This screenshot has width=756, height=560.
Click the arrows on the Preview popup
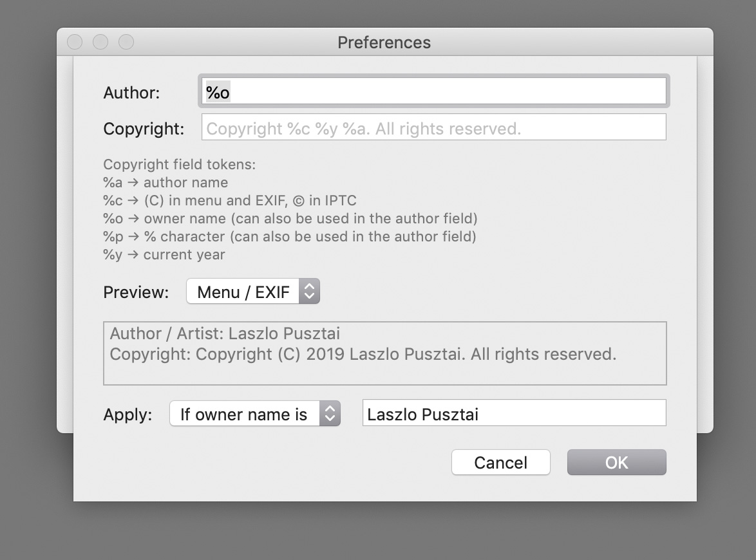tap(310, 292)
